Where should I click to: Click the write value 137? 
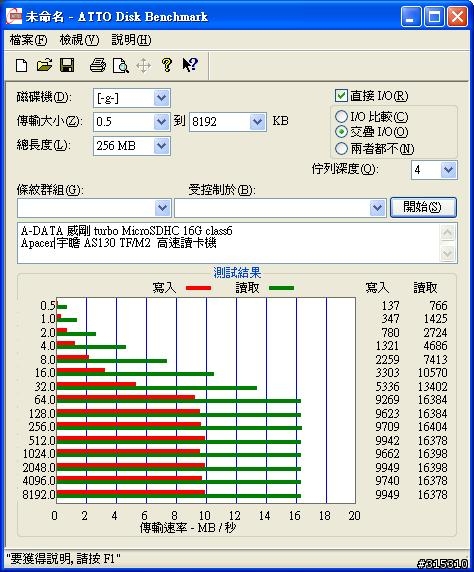390,306
